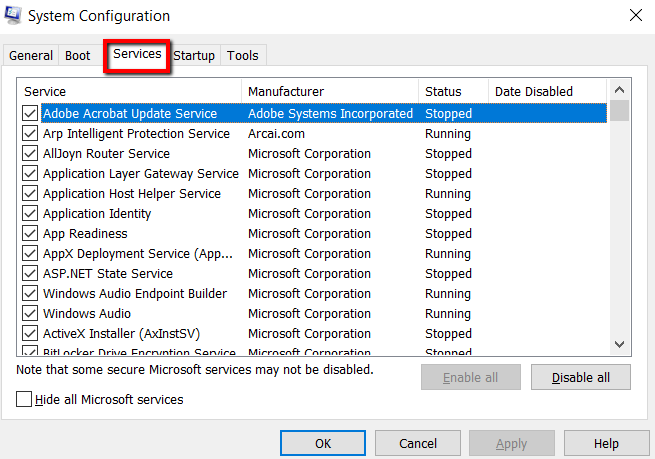This screenshot has height=459, width=655.
Task: Sort the list by Service column header
Action: pyautogui.click(x=130, y=92)
